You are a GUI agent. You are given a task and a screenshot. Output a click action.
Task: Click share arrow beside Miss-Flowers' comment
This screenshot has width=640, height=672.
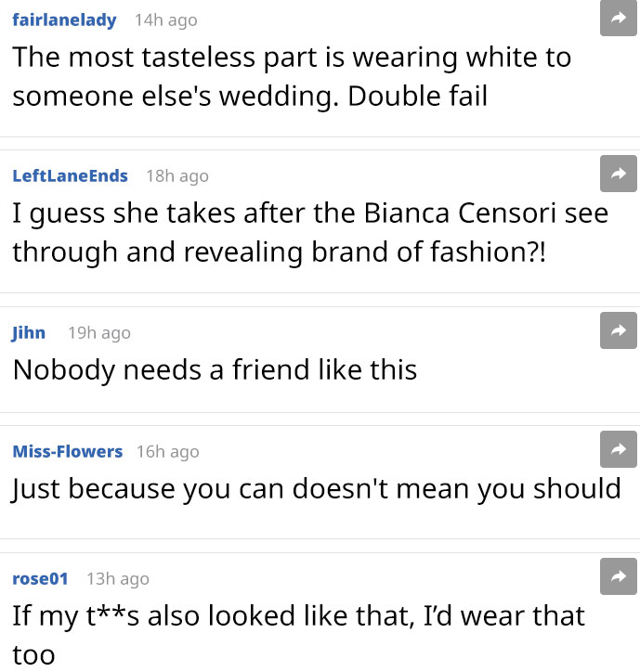618,449
